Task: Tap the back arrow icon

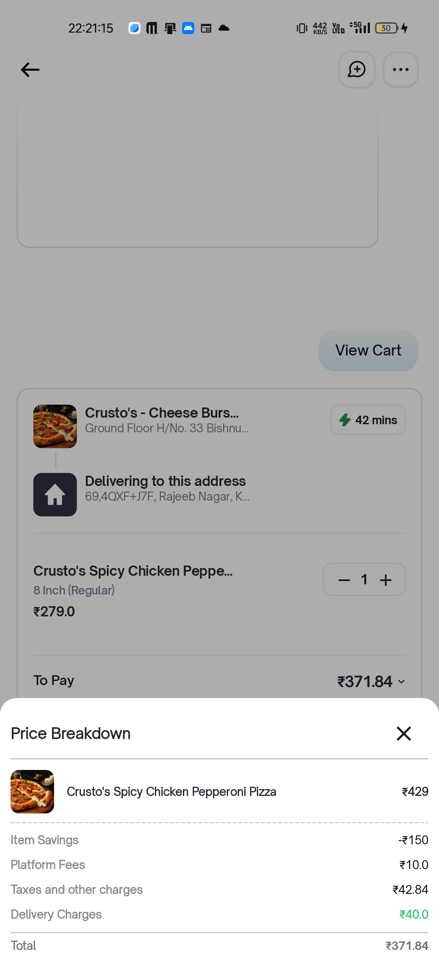Action: pyautogui.click(x=30, y=69)
